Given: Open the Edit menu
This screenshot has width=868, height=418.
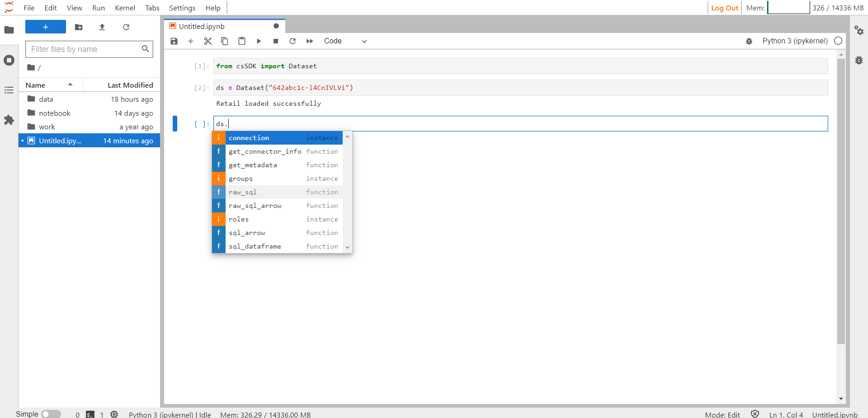Looking at the screenshot, I should click(51, 8).
